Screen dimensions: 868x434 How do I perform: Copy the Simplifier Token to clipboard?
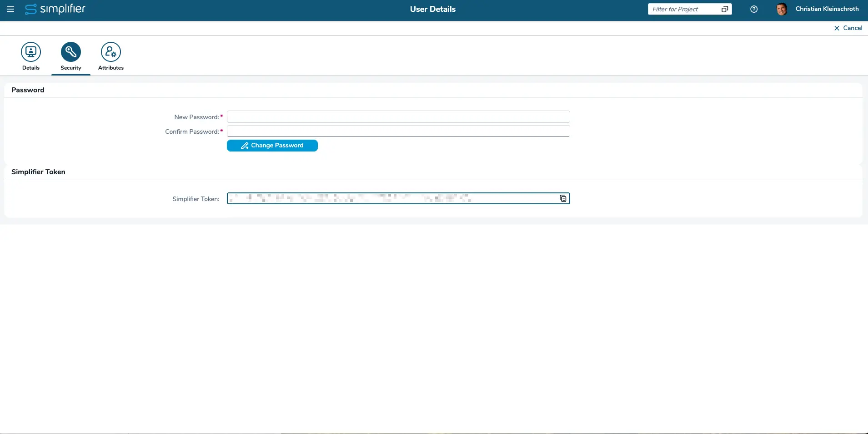[x=563, y=199]
